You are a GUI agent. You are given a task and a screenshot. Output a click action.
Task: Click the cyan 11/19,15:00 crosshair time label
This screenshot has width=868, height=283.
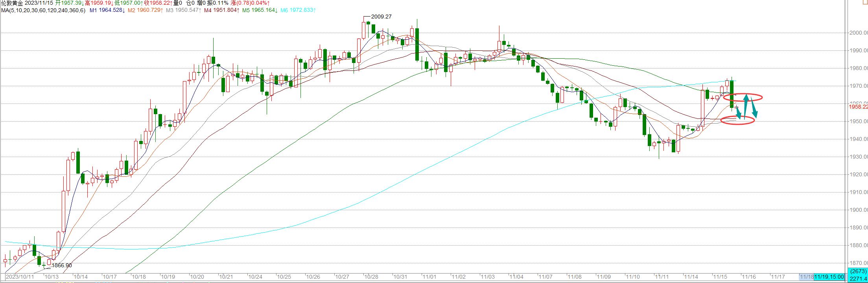point(829,277)
